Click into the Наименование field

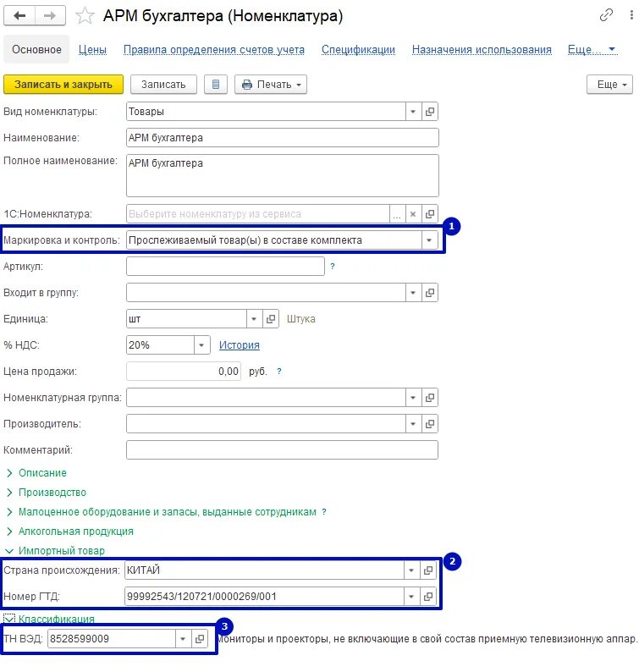[x=283, y=138]
